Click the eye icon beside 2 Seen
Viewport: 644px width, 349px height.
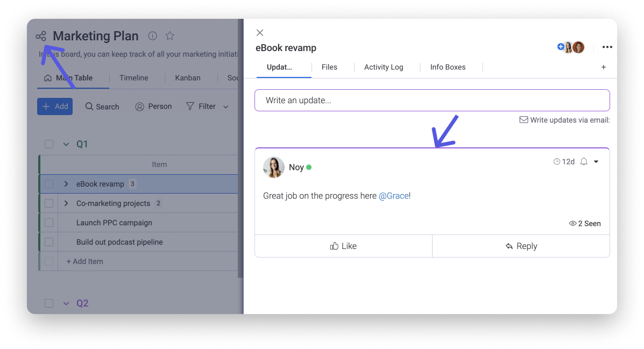[572, 223]
